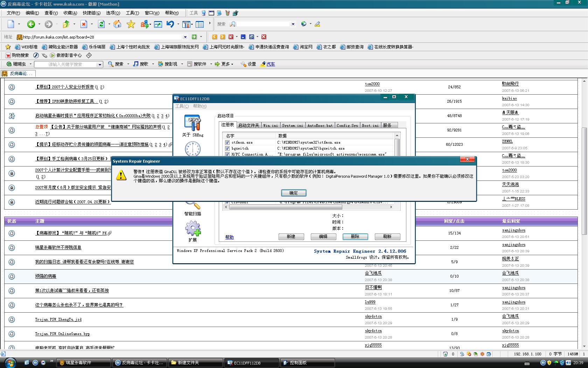Toggle H/PC Connection Agent checkbox
The width and height of the screenshot is (588, 368).
pos(227,154)
